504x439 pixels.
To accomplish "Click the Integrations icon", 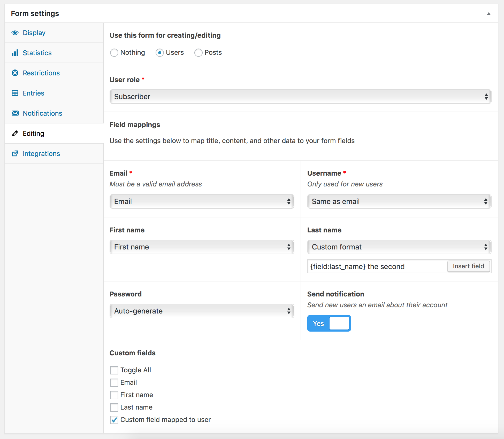I will [x=15, y=153].
